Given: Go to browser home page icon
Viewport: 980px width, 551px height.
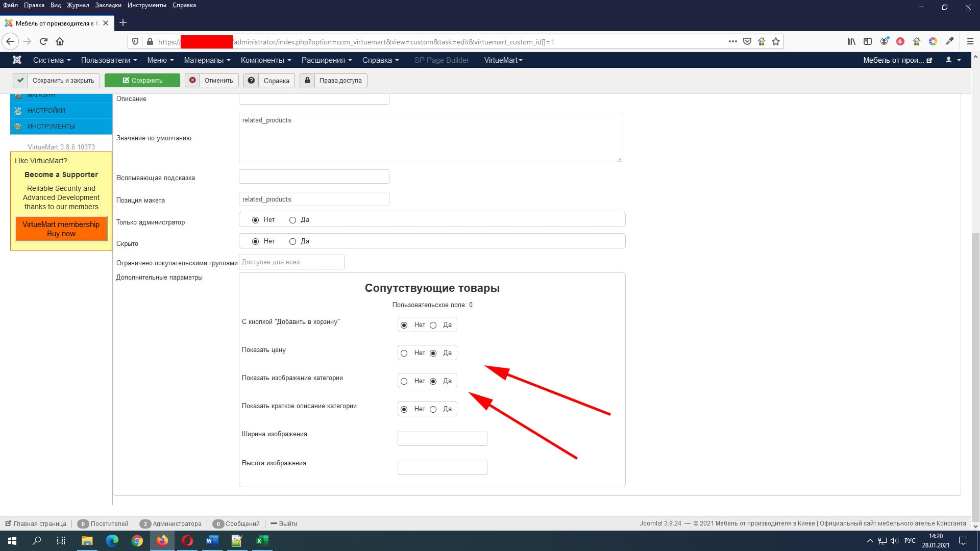Looking at the screenshot, I should pyautogui.click(x=60, y=41).
